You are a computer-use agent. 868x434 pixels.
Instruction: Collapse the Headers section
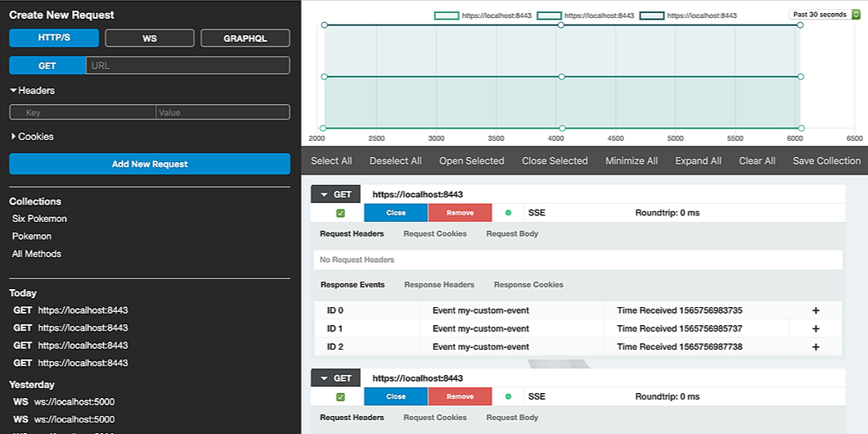pyautogui.click(x=32, y=90)
